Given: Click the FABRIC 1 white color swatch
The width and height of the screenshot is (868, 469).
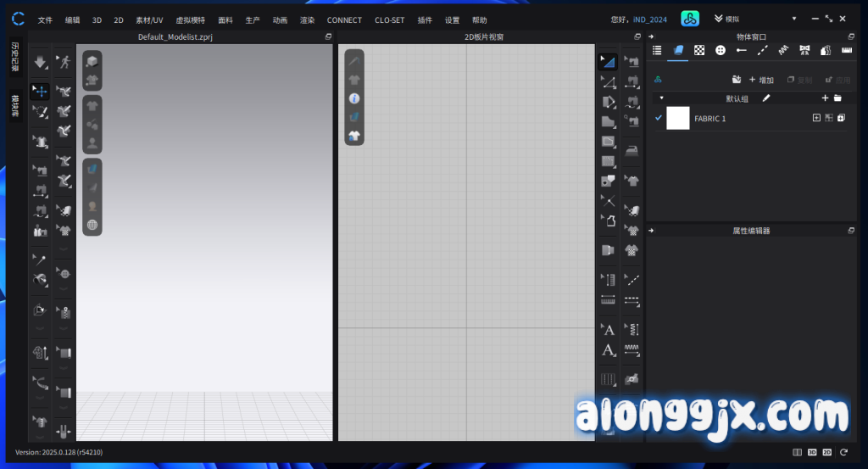Looking at the screenshot, I should [678, 118].
